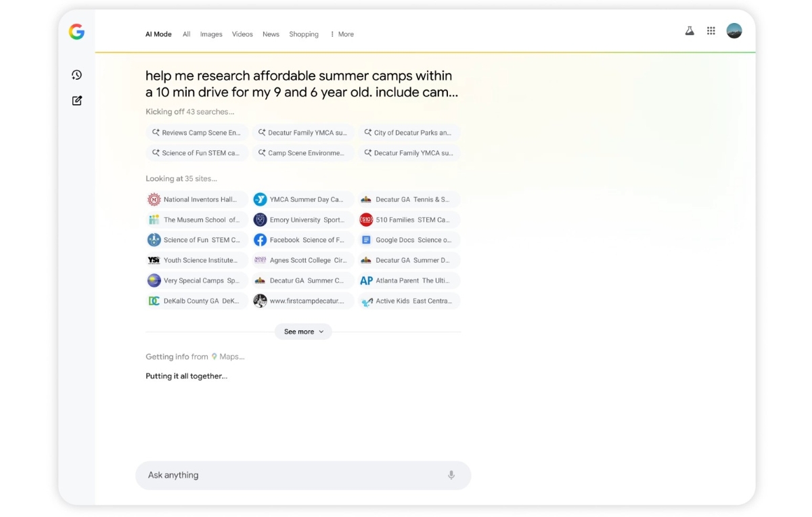
Task: Click the Ask anything input field
Action: click(x=303, y=475)
